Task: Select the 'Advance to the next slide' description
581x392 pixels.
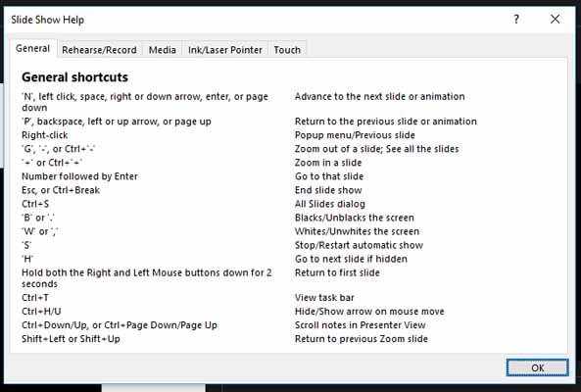Action: [380, 96]
